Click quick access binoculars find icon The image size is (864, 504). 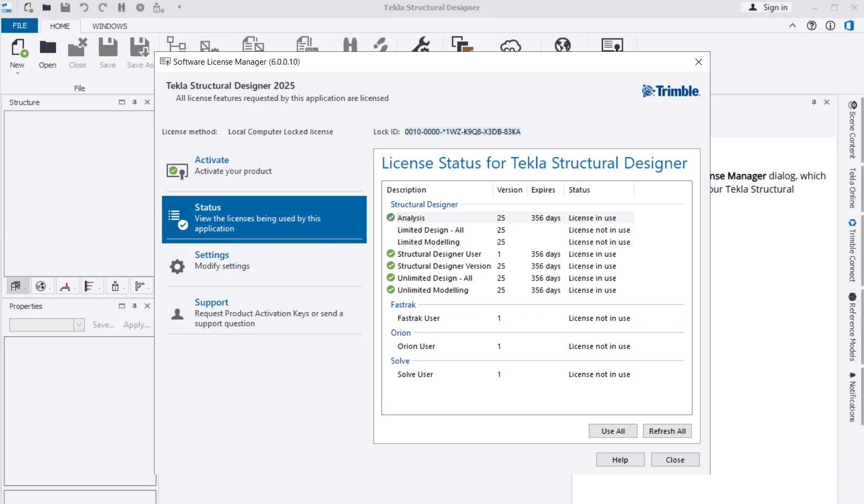121,7
